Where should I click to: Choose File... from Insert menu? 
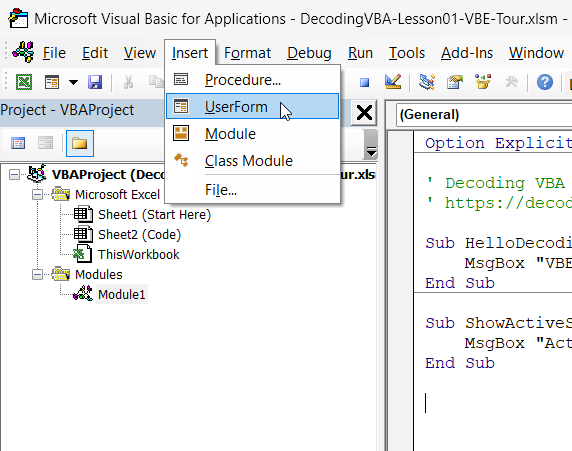pyautogui.click(x=252, y=190)
